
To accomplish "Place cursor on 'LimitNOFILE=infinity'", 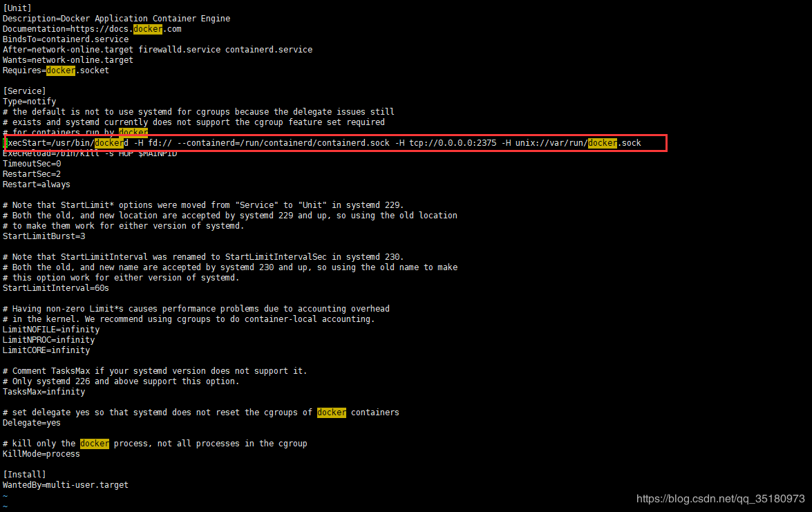I will [51, 330].
